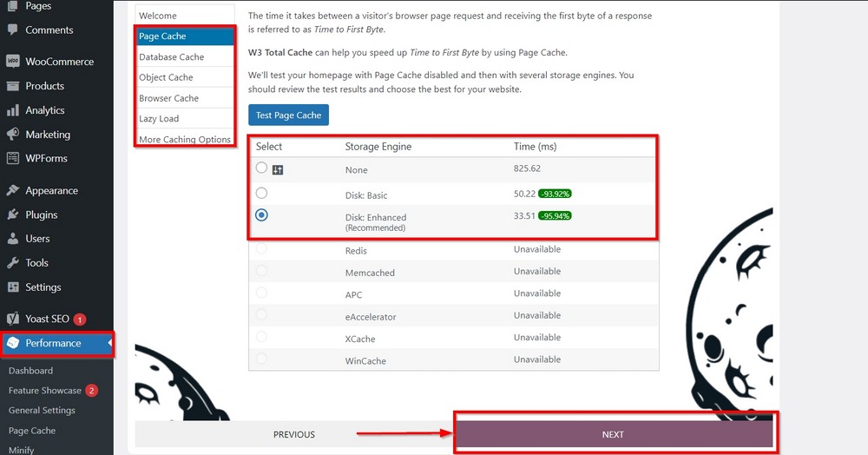Open the Page Cache wizard step
This screenshot has height=455, width=868.
(x=185, y=36)
